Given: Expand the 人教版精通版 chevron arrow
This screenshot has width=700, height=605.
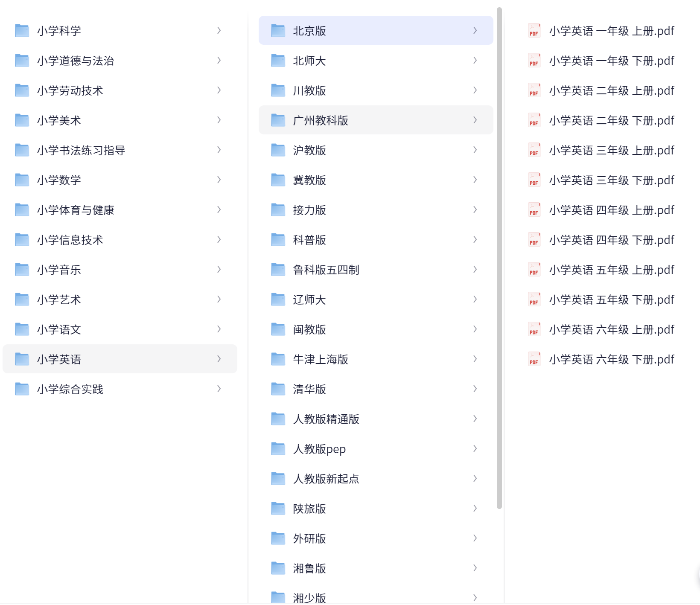Looking at the screenshot, I should (x=475, y=419).
